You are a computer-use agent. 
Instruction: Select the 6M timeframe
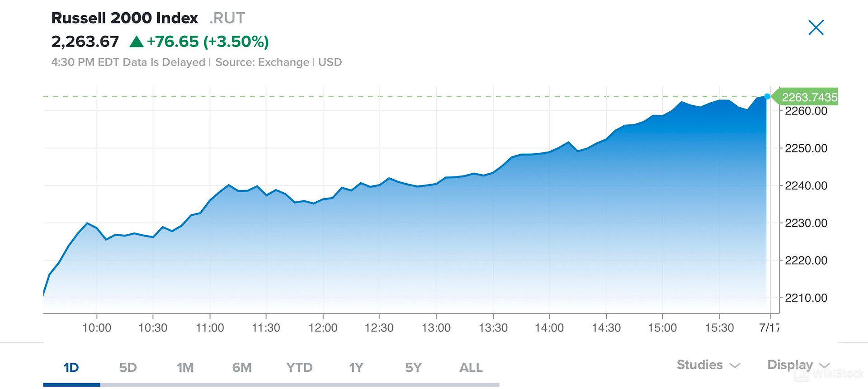(x=242, y=367)
